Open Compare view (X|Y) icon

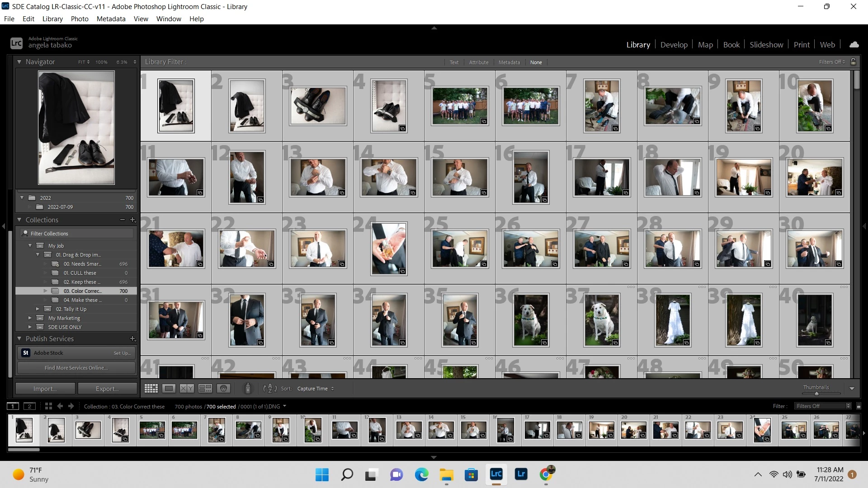[187, 389]
